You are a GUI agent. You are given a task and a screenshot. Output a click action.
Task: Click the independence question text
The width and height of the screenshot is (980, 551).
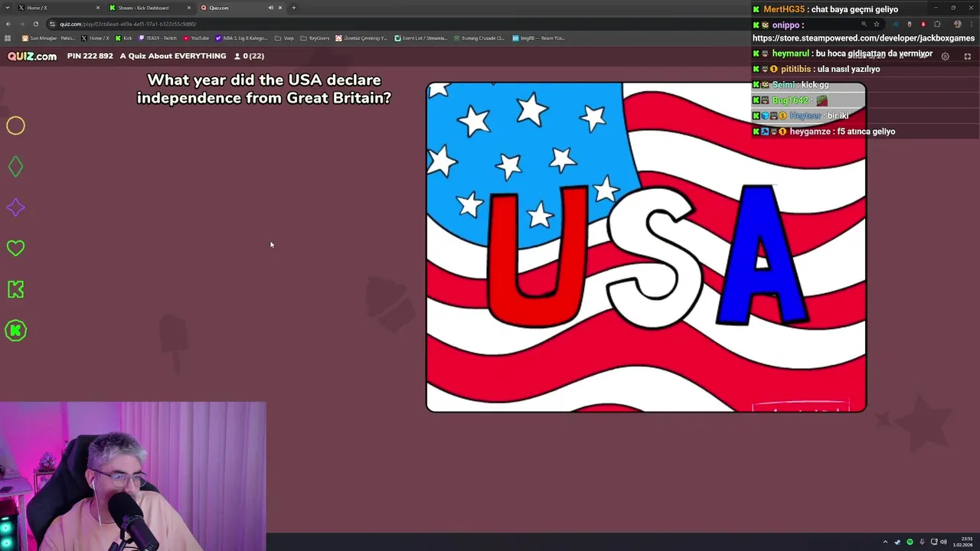264,89
